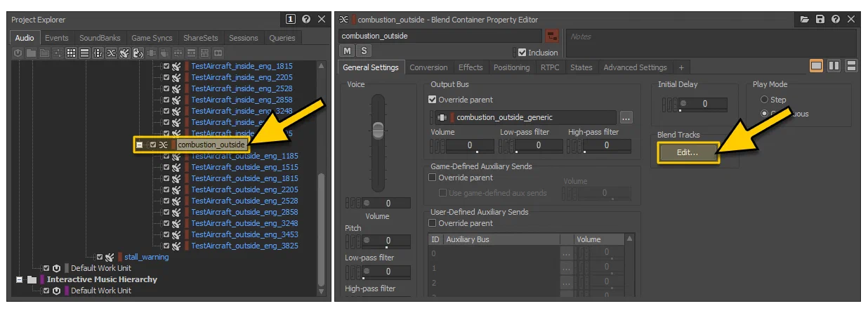Click the Sequence Container icon in Explorer toolbar
Viewport: 868px width, 313px height.
84,53
